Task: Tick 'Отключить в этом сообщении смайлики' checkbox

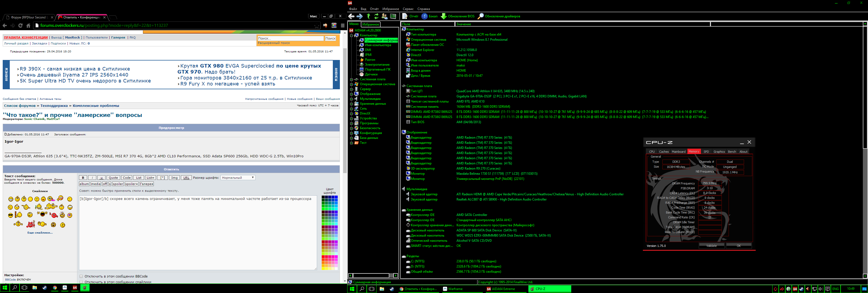Action: 81,282
